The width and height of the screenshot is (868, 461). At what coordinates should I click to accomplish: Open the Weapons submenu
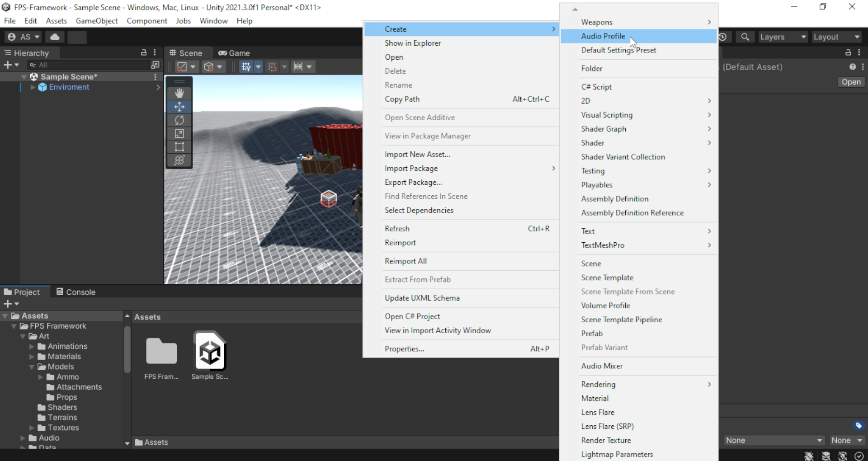coord(638,22)
